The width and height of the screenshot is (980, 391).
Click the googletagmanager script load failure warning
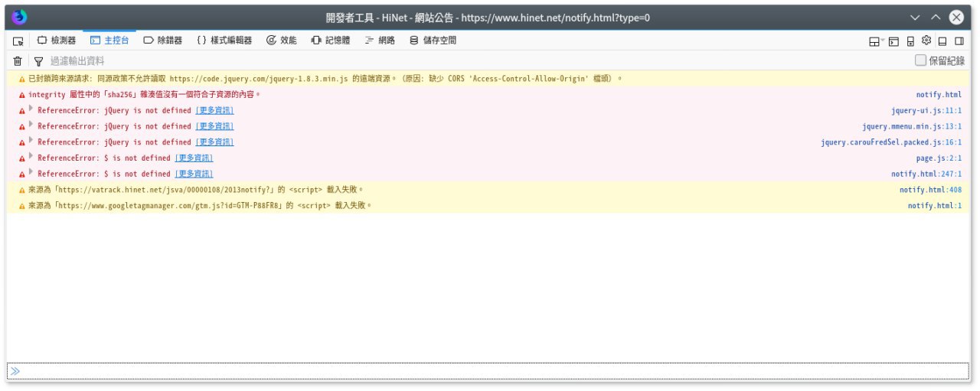tap(200, 206)
